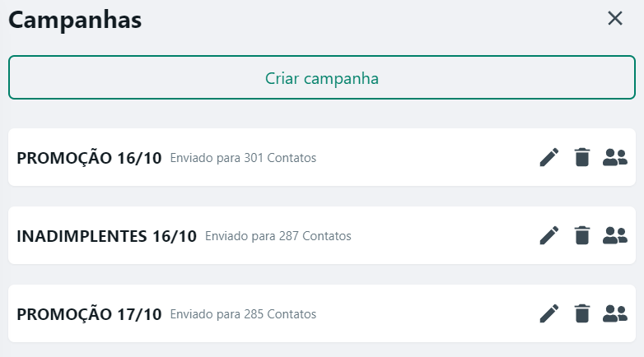Edit the PROMOÇÃO 17/10 campaign
644x357 pixels.
point(549,313)
